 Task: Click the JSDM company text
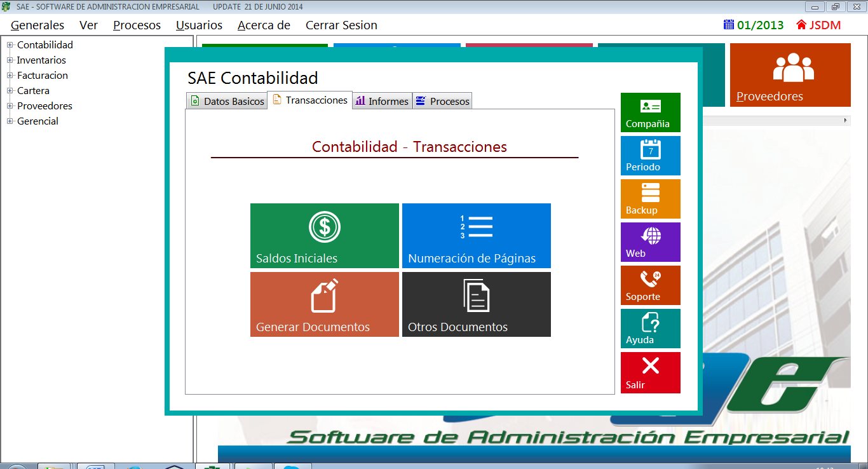825,25
